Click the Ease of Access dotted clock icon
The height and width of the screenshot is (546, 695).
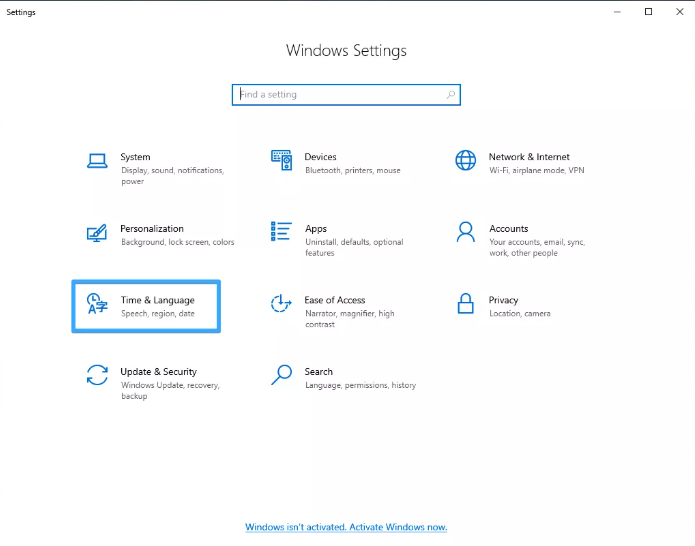[x=281, y=303]
